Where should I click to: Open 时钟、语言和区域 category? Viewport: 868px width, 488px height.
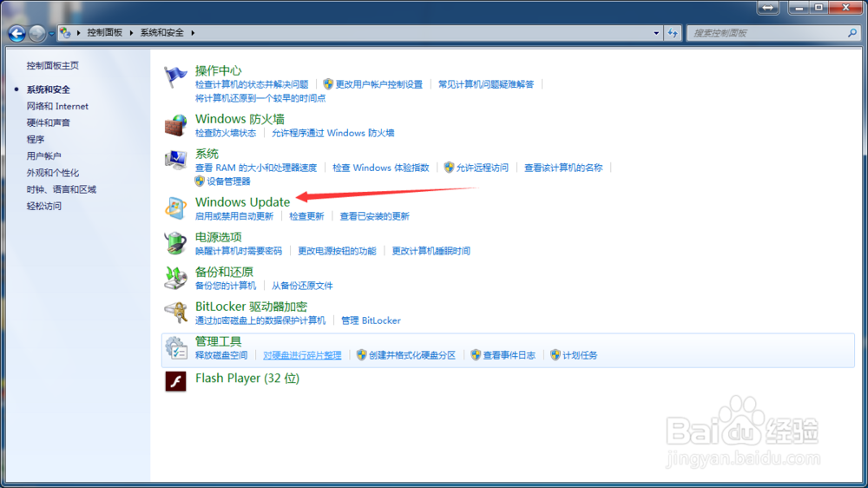pyautogui.click(x=62, y=189)
